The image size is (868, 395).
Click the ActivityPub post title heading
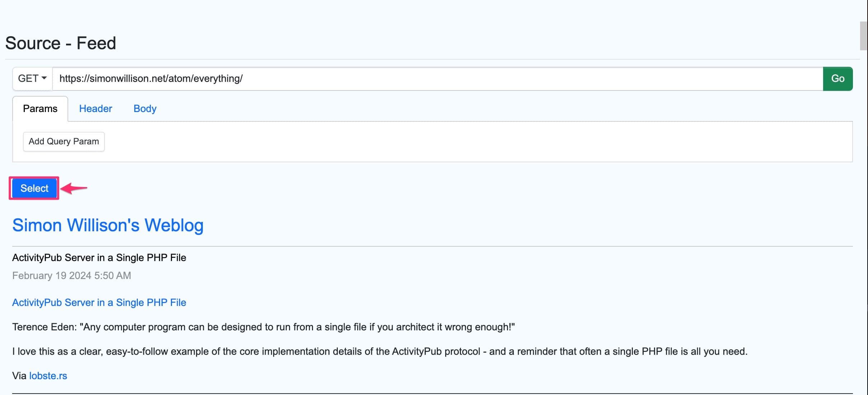[99, 257]
